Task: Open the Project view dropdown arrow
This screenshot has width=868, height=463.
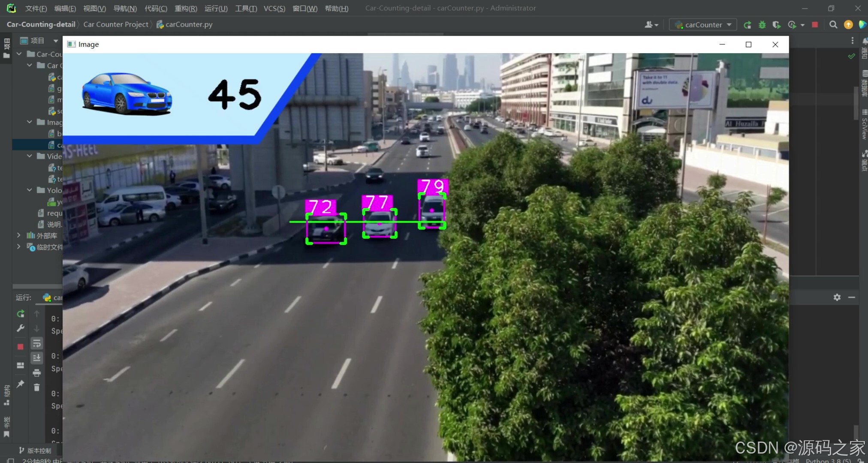Action: point(55,41)
